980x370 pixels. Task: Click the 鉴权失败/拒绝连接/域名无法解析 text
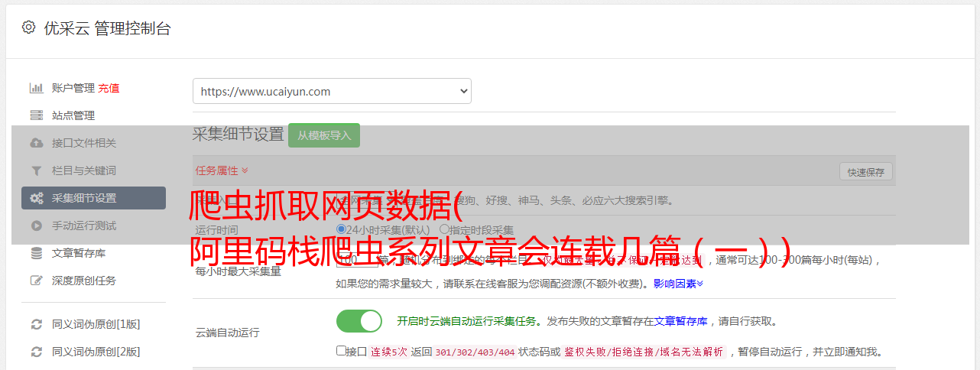pos(644,352)
